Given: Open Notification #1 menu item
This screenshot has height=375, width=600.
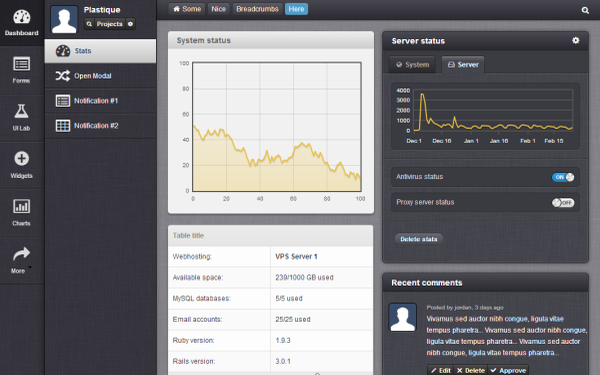Looking at the screenshot, I should (x=100, y=101).
